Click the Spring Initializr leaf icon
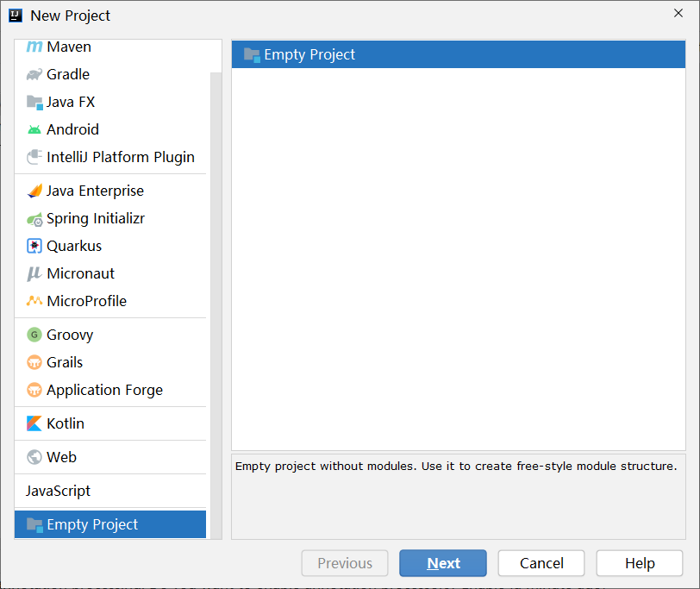 coord(34,219)
